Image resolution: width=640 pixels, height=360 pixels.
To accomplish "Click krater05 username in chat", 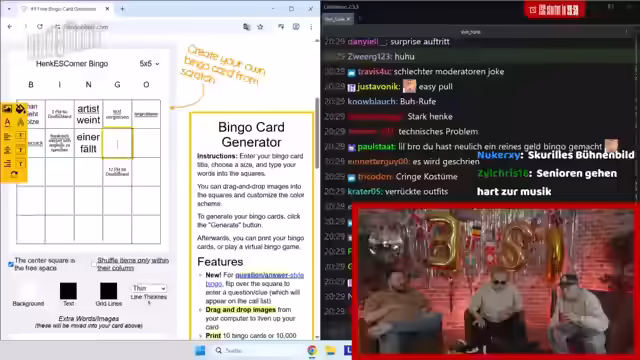I will [364, 191].
